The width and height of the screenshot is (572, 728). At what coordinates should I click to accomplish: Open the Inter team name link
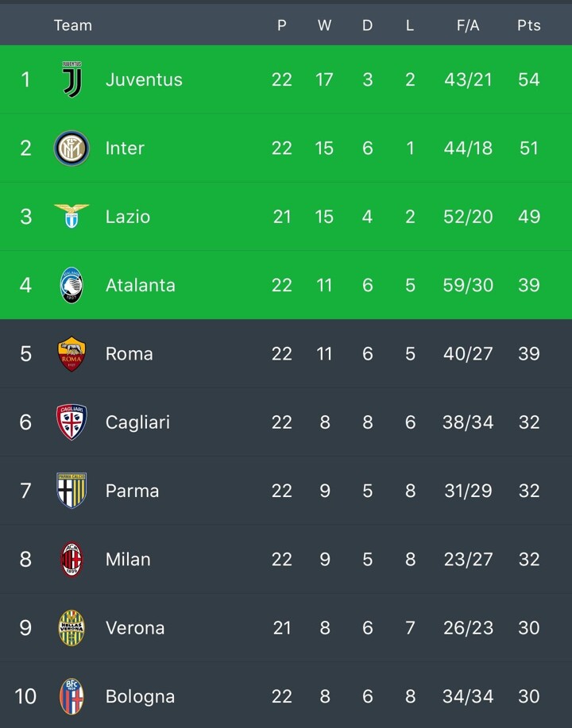[125, 148]
